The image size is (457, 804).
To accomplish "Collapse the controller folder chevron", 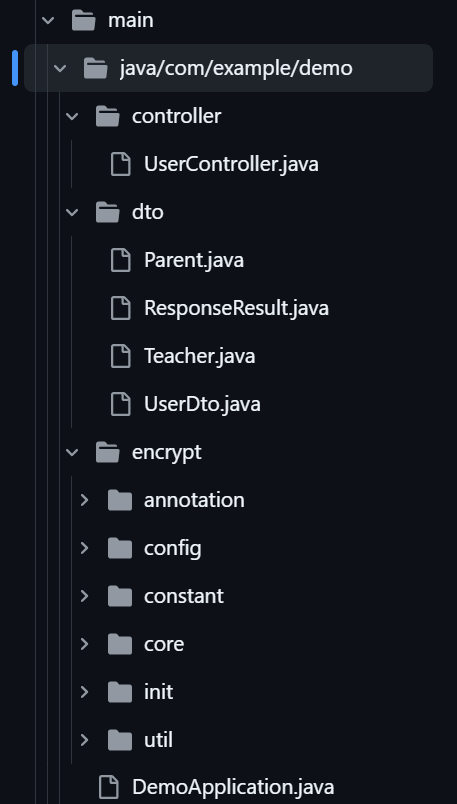I will pos(72,116).
